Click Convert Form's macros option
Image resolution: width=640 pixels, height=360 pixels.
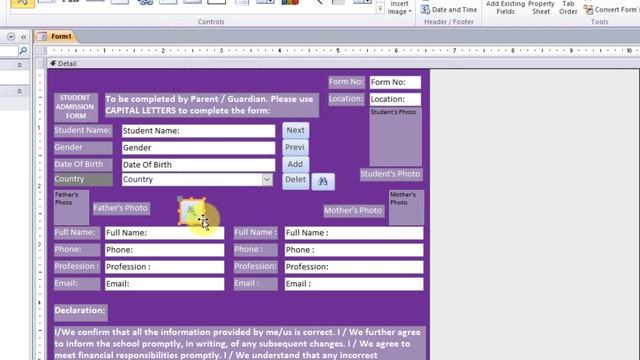(611, 9)
